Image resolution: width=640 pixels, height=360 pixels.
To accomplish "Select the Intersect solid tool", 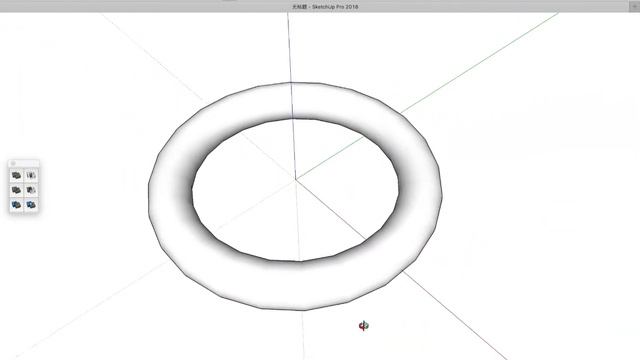I will [31, 176].
